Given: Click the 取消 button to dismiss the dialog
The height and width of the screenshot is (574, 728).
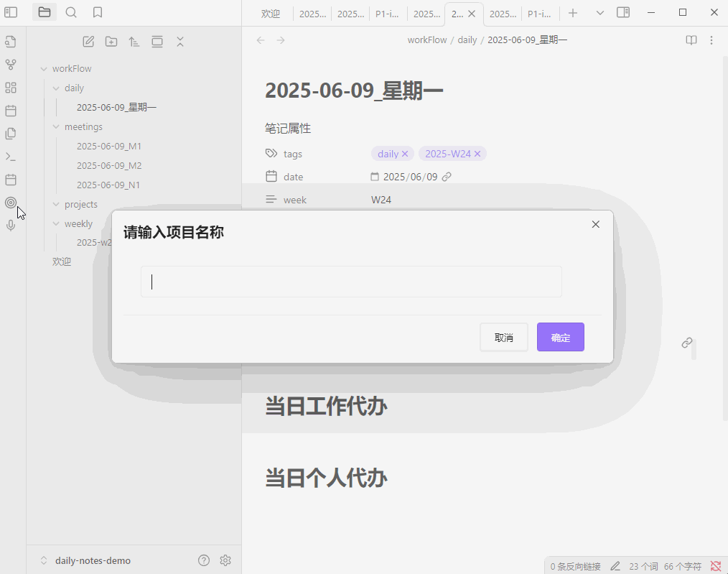Looking at the screenshot, I should pyautogui.click(x=503, y=337).
